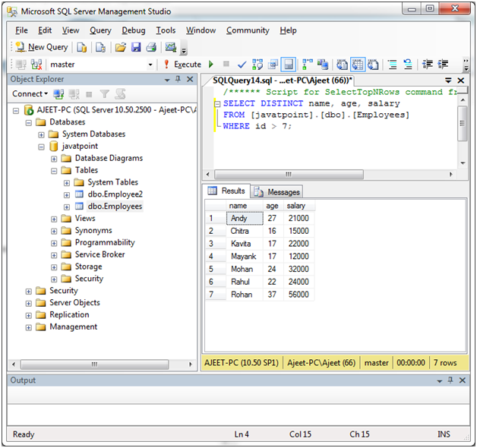
Task: Open the master database dropdown
Action: click(x=150, y=65)
